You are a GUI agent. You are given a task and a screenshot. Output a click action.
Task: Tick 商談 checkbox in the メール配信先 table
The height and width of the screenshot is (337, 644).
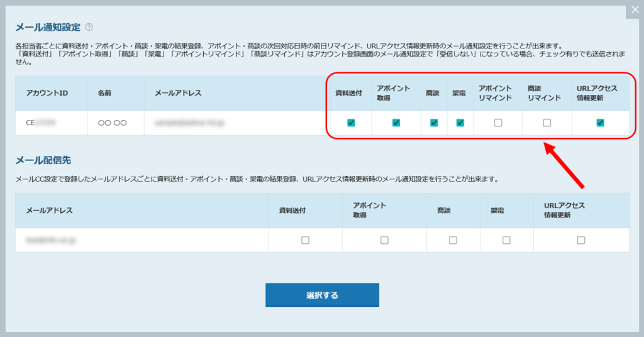coord(453,240)
